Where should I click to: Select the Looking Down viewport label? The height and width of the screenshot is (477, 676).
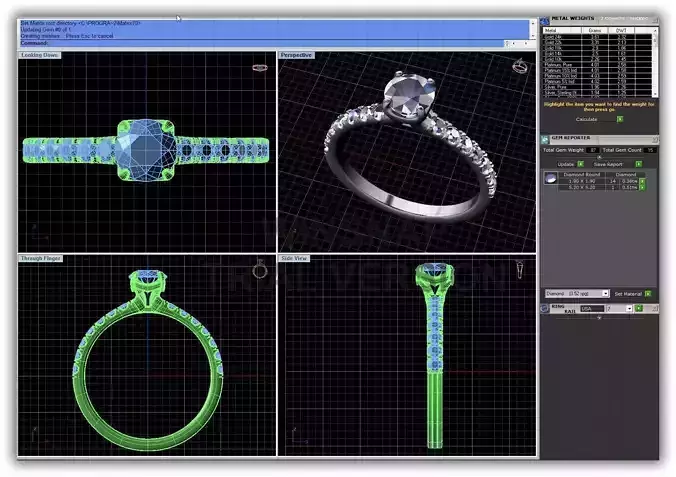[40, 55]
